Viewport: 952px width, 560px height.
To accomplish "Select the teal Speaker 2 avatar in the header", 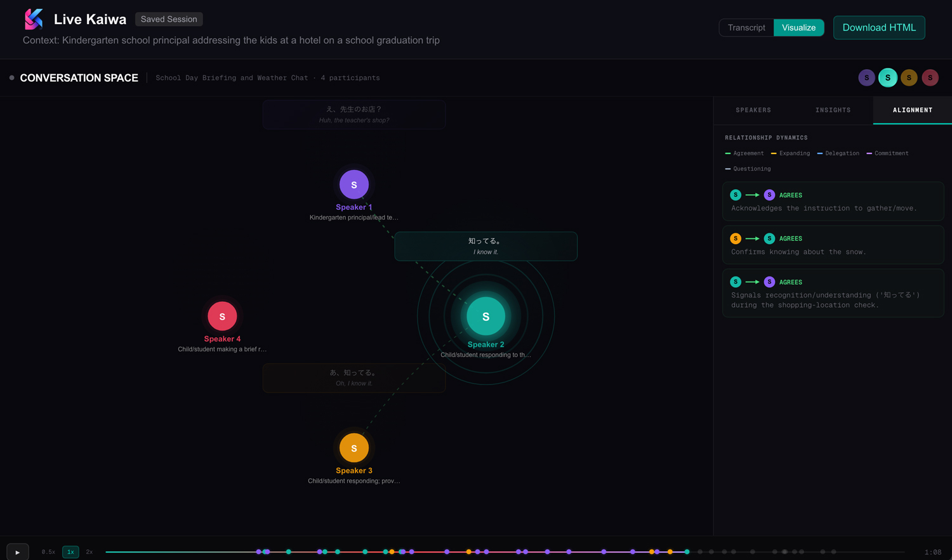I will coord(888,77).
